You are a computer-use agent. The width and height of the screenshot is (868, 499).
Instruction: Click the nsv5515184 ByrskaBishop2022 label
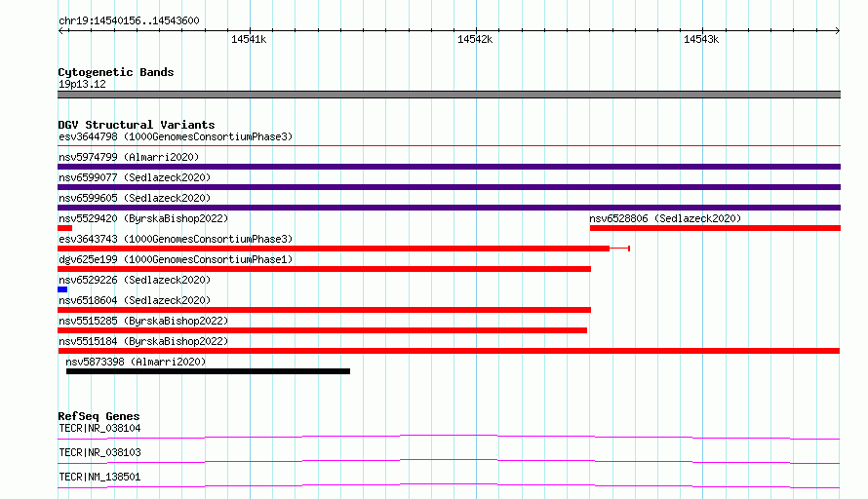tap(143, 341)
